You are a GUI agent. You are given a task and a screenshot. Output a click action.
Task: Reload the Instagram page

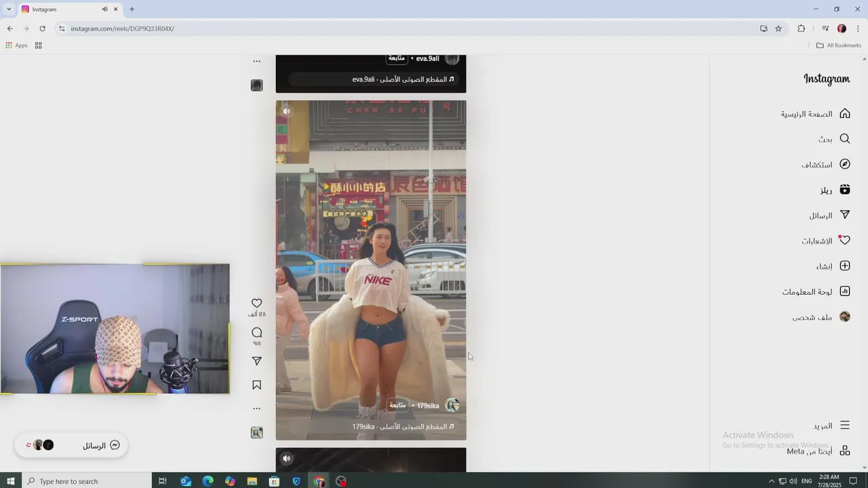[42, 28]
